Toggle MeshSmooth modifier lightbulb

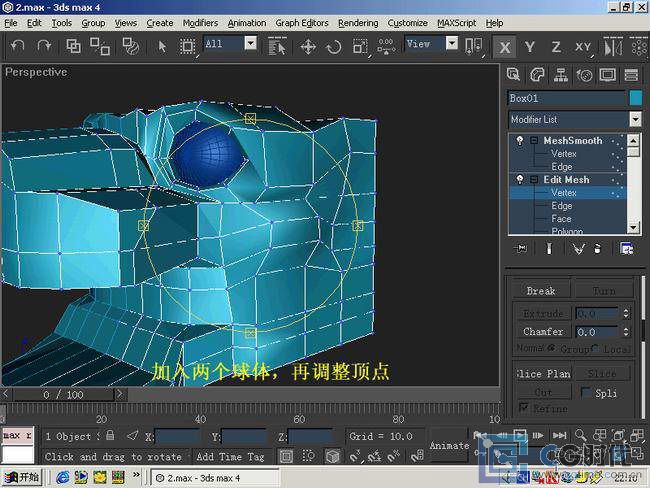519,141
